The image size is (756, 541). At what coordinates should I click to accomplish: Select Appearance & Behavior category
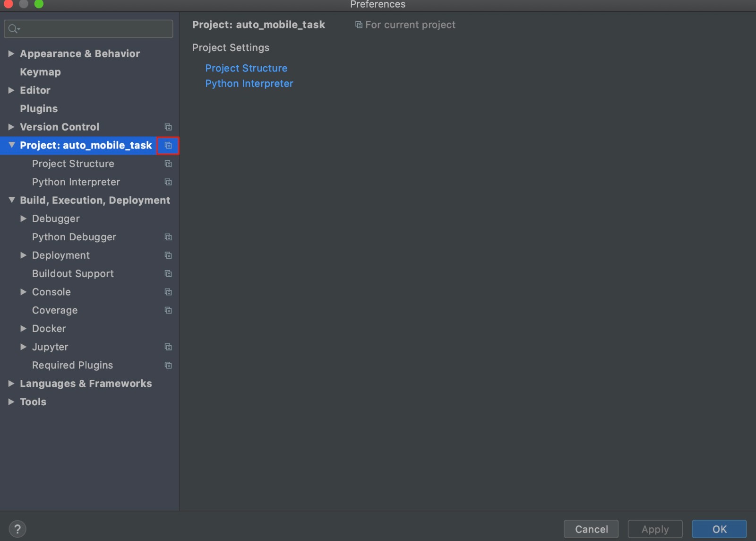click(x=80, y=53)
